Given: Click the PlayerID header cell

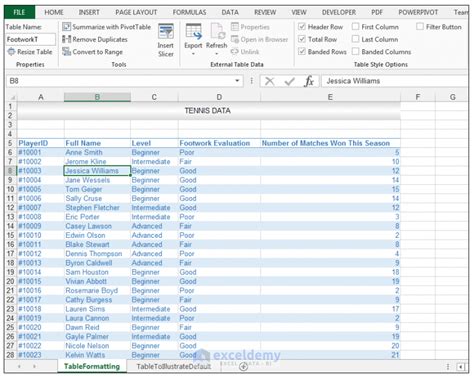Looking at the screenshot, I should (40, 143).
